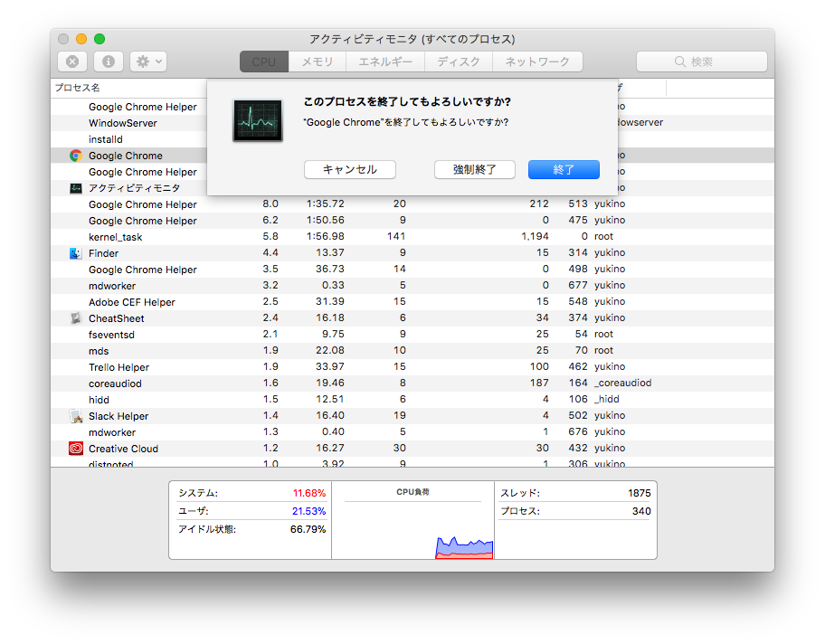825x644 pixels.
Task: Select the hidd process row
Action: point(412,400)
